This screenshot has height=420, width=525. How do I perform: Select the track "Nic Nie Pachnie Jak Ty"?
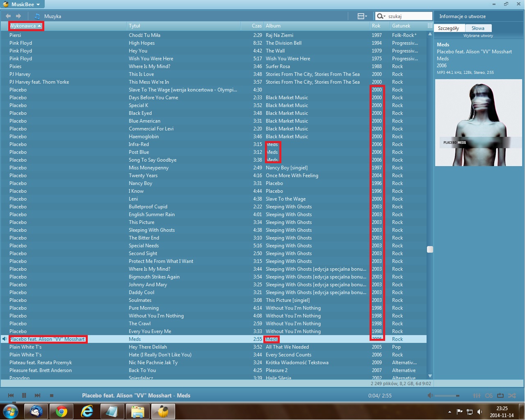click(x=153, y=363)
